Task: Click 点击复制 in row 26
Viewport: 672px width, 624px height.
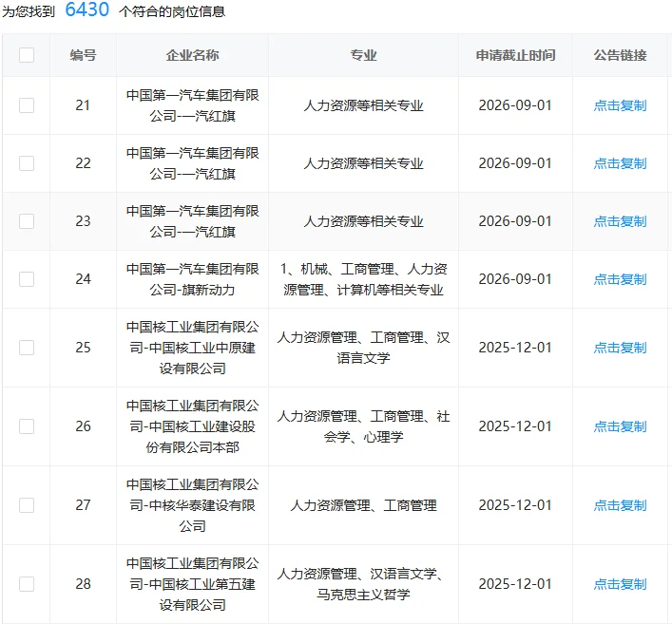Action: 620,426
